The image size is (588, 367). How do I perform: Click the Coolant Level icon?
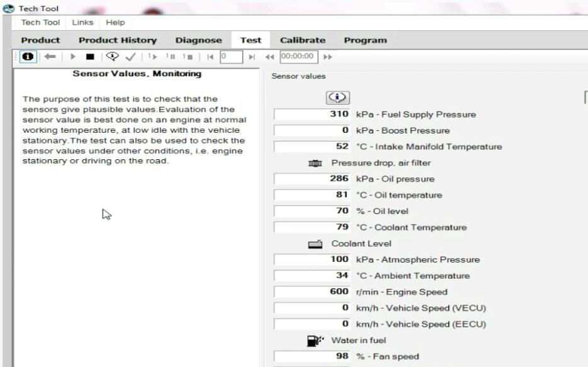pos(315,244)
